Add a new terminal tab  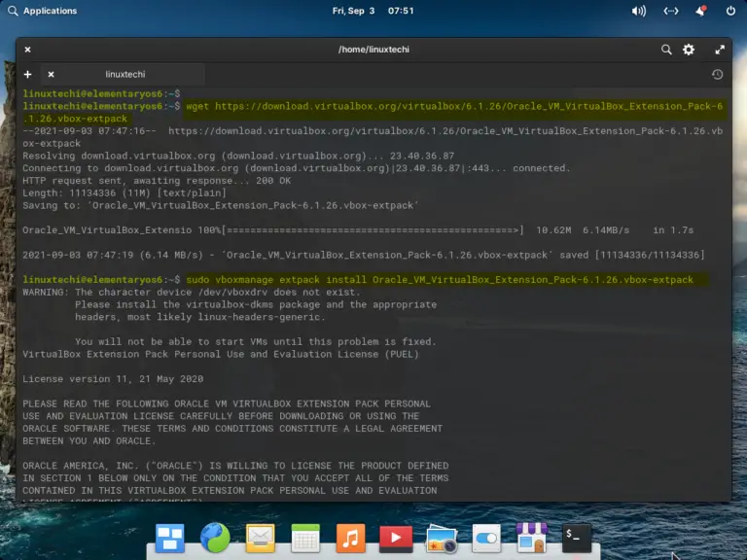point(27,74)
